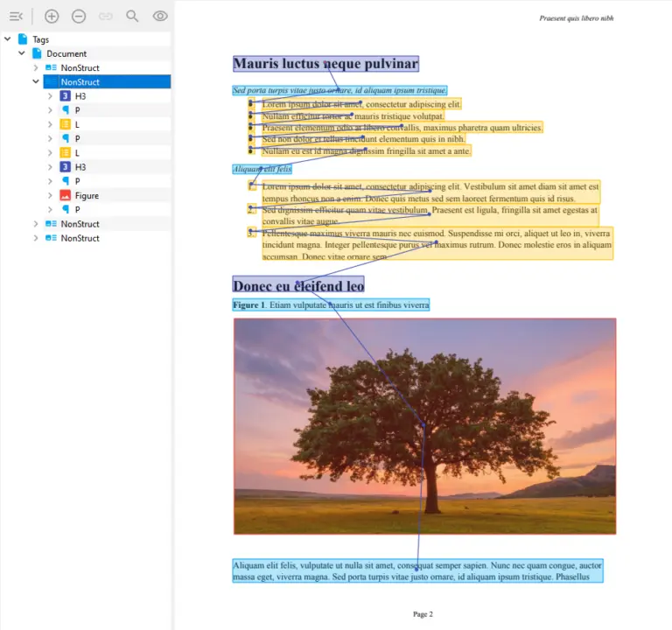This screenshot has height=630, width=672.
Task: Click the first yellow L list icon
Action: click(65, 124)
